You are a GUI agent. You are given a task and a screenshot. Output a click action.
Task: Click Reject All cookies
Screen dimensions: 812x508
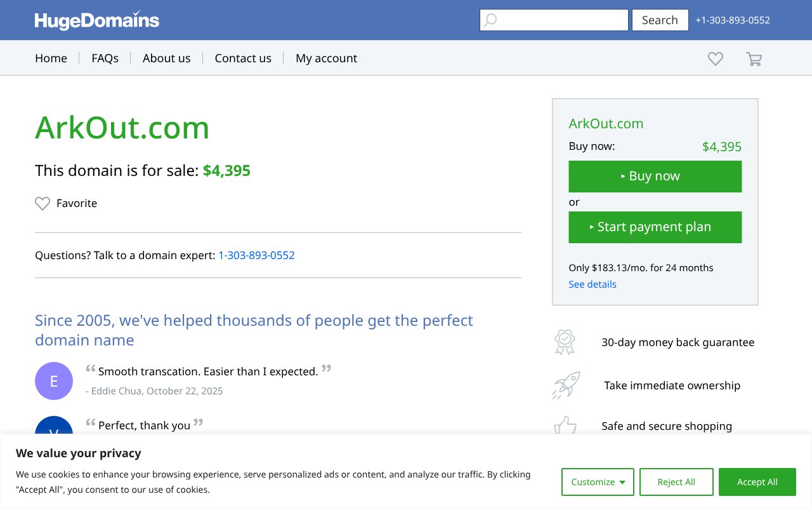click(x=676, y=482)
